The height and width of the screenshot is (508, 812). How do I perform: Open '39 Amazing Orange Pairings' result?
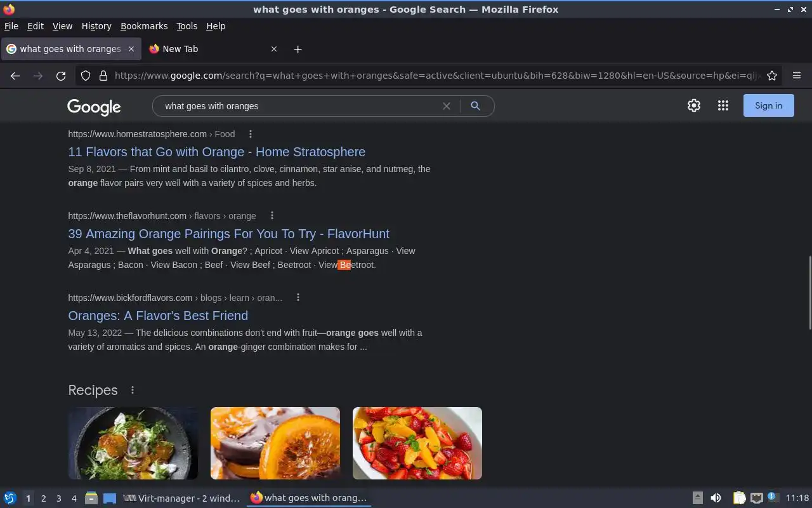[x=228, y=234]
